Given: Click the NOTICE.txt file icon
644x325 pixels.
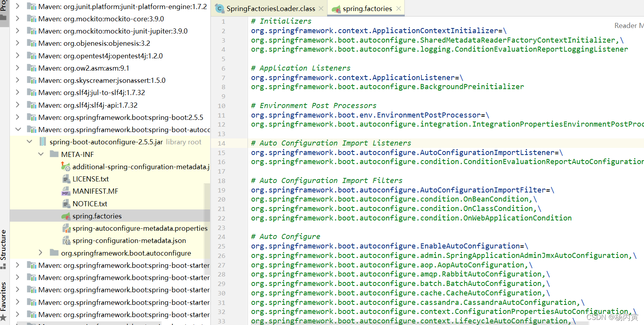Looking at the screenshot, I should coord(66,204).
